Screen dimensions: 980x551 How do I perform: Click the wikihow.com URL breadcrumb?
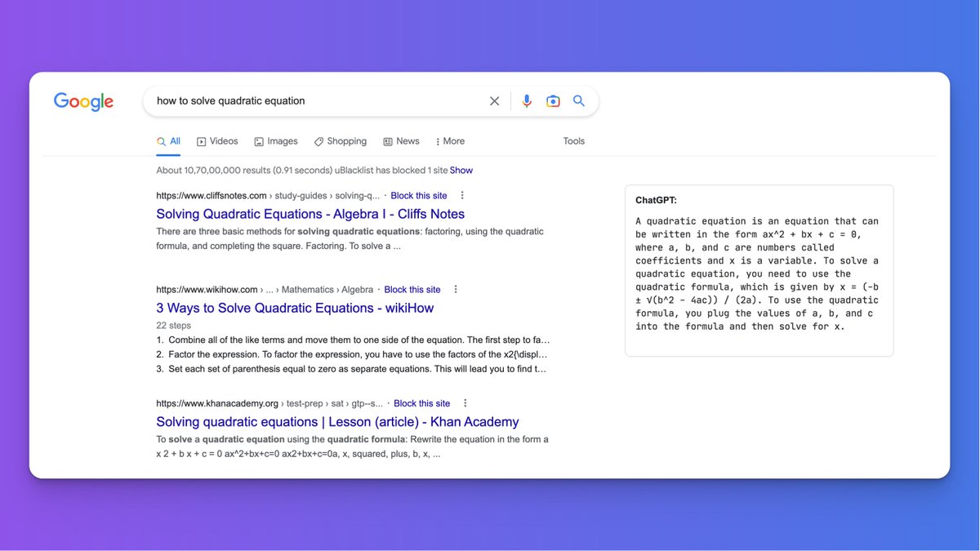click(265, 290)
